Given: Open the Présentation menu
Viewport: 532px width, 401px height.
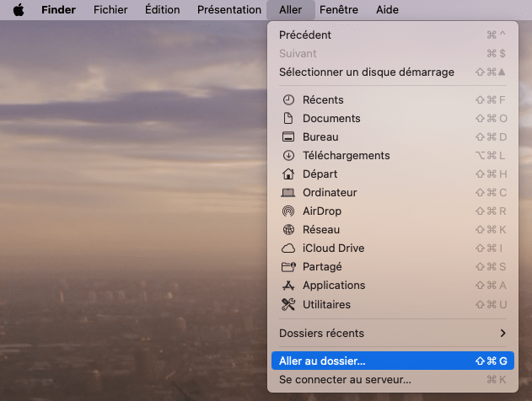Looking at the screenshot, I should (x=228, y=10).
